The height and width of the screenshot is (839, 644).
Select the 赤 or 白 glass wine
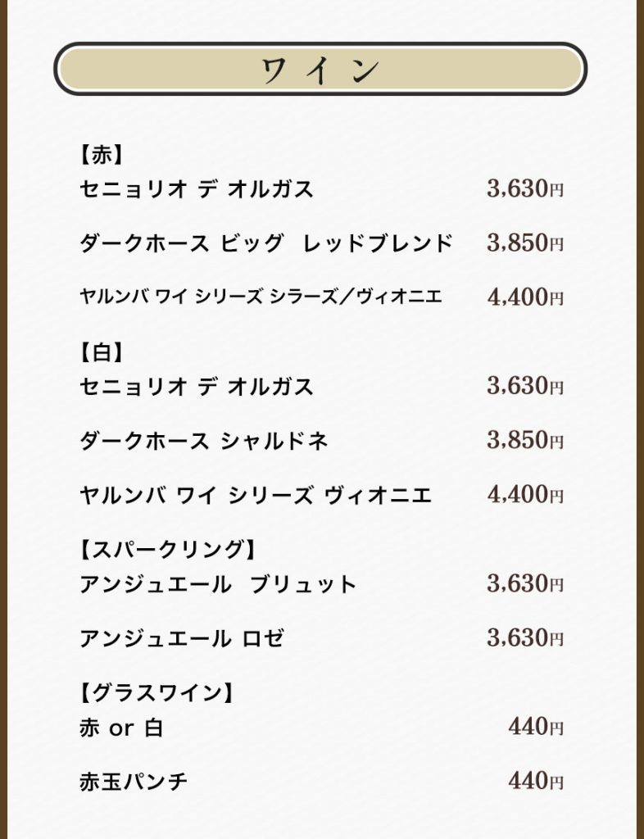[x=121, y=728]
